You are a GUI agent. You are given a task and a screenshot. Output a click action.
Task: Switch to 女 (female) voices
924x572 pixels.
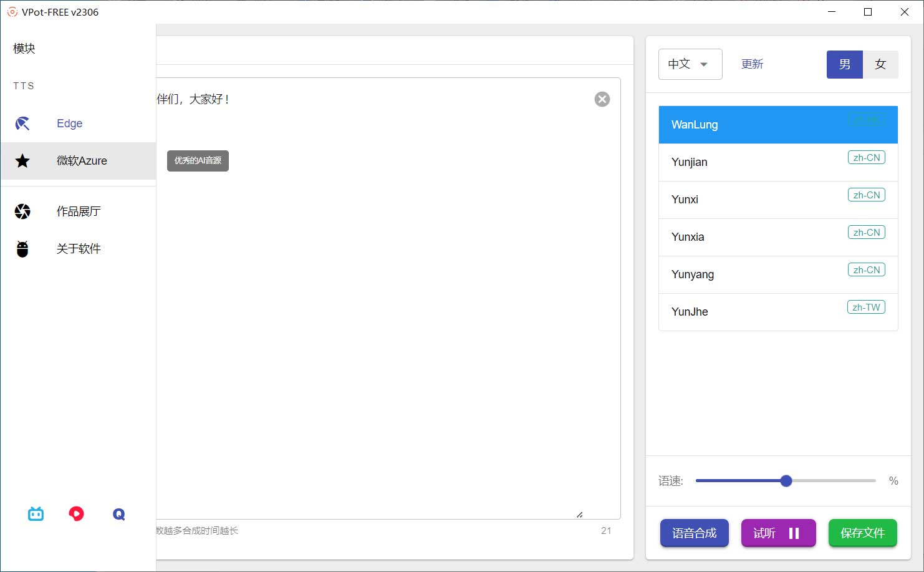pyautogui.click(x=880, y=64)
